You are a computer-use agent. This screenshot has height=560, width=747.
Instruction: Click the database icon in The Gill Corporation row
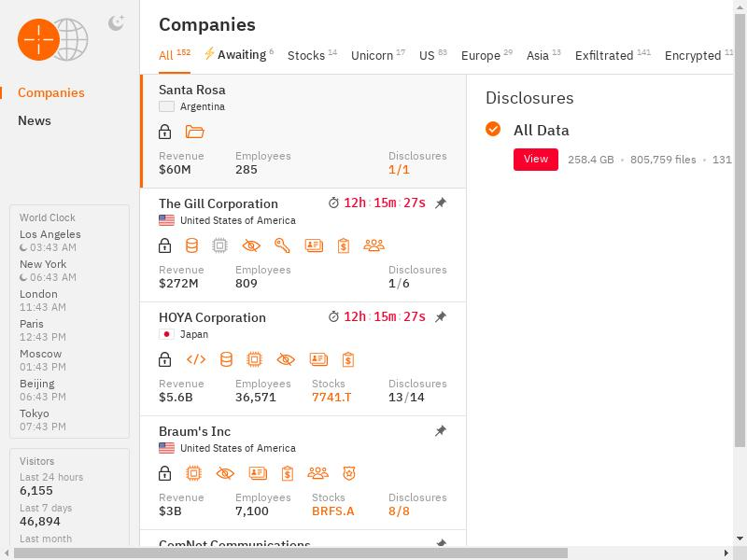point(191,245)
